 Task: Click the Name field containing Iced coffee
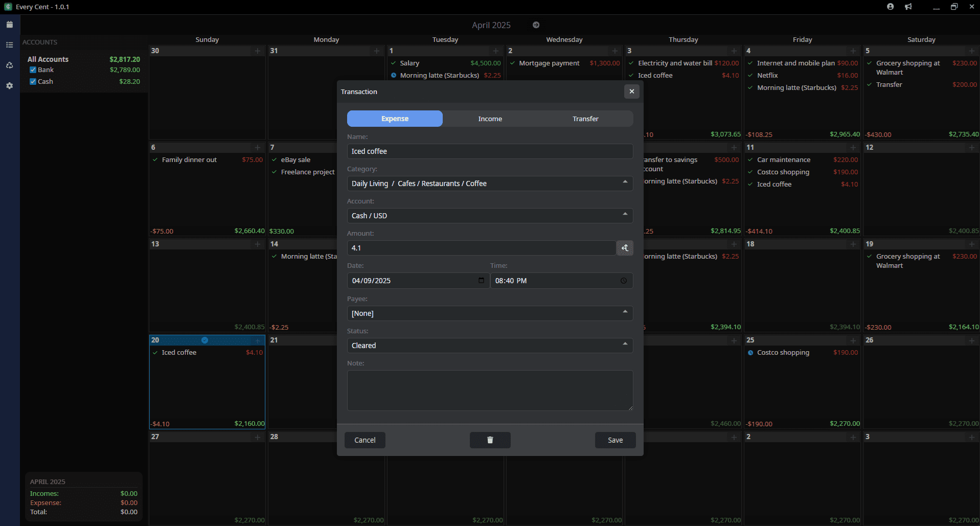pyautogui.click(x=490, y=151)
